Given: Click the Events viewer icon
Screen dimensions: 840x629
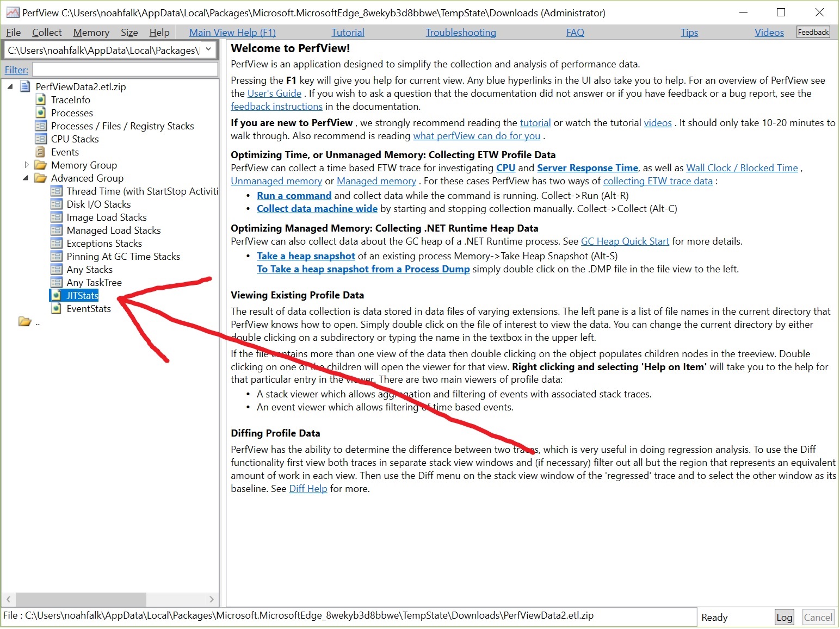Looking at the screenshot, I should pos(40,152).
